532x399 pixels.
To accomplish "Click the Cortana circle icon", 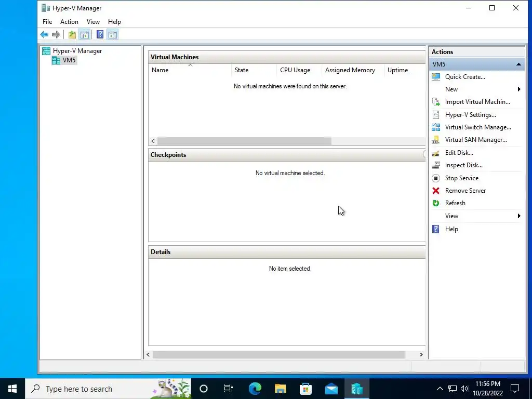I will (204, 389).
